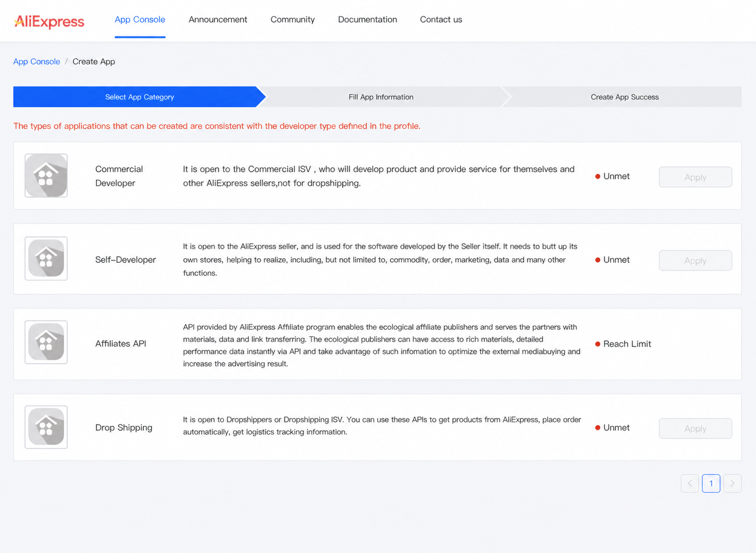Apply for Self-Developer category
Viewport: 756px width, 553px height.
click(695, 260)
